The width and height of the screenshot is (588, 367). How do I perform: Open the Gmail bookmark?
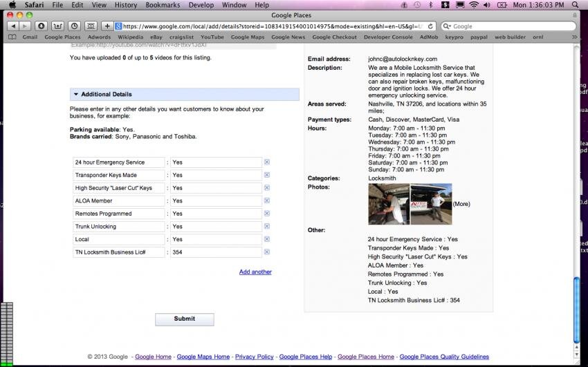[30, 37]
